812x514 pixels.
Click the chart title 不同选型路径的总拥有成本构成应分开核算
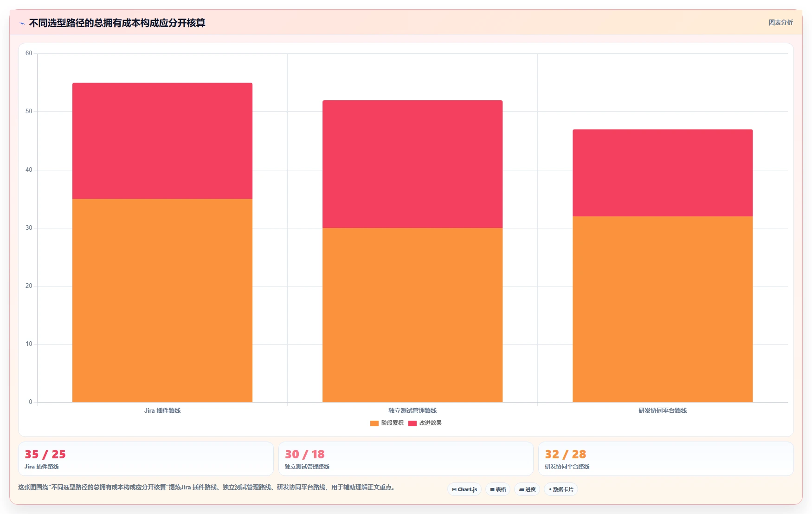click(117, 23)
